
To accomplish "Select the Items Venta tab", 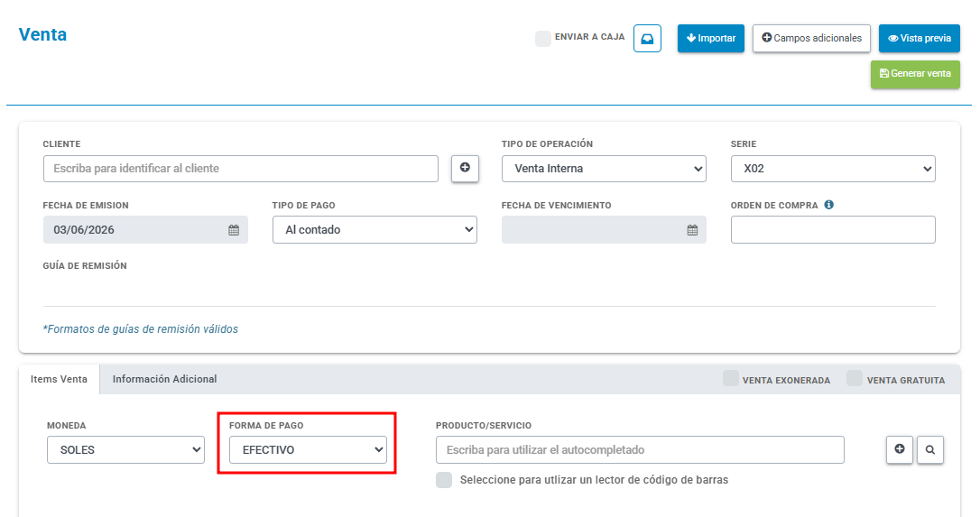I will [x=59, y=379].
